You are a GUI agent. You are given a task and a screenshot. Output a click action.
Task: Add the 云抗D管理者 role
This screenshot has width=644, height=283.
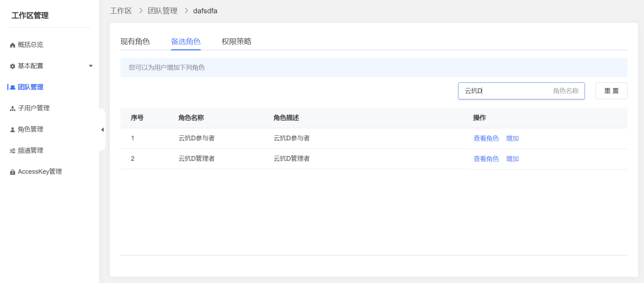tap(512, 159)
